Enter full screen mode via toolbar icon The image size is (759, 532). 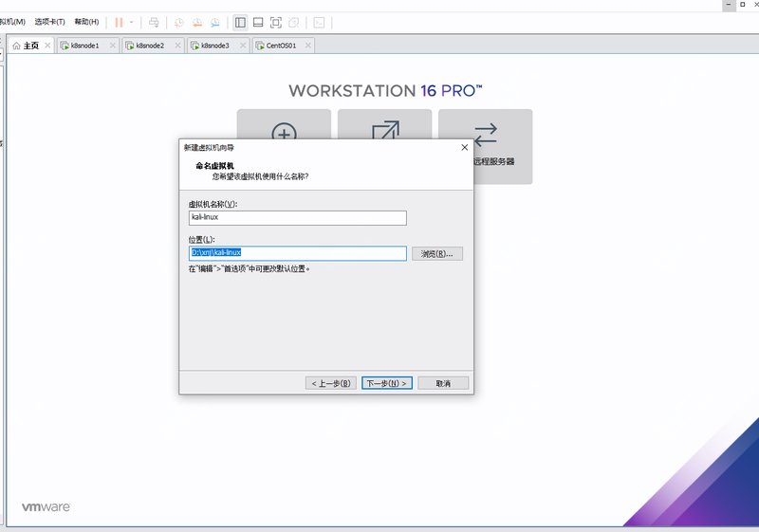[276, 22]
